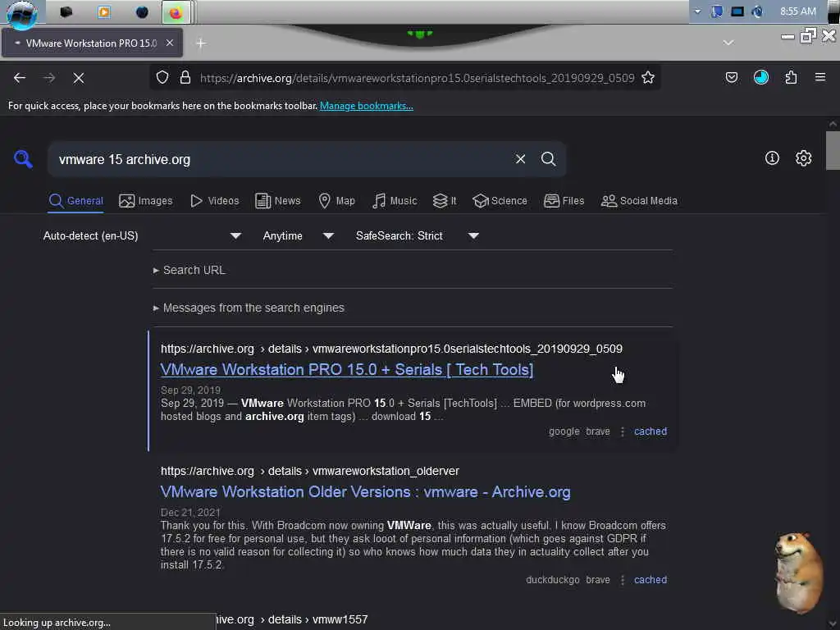
Task: Open the round blue toolbar icon
Action: point(760,78)
